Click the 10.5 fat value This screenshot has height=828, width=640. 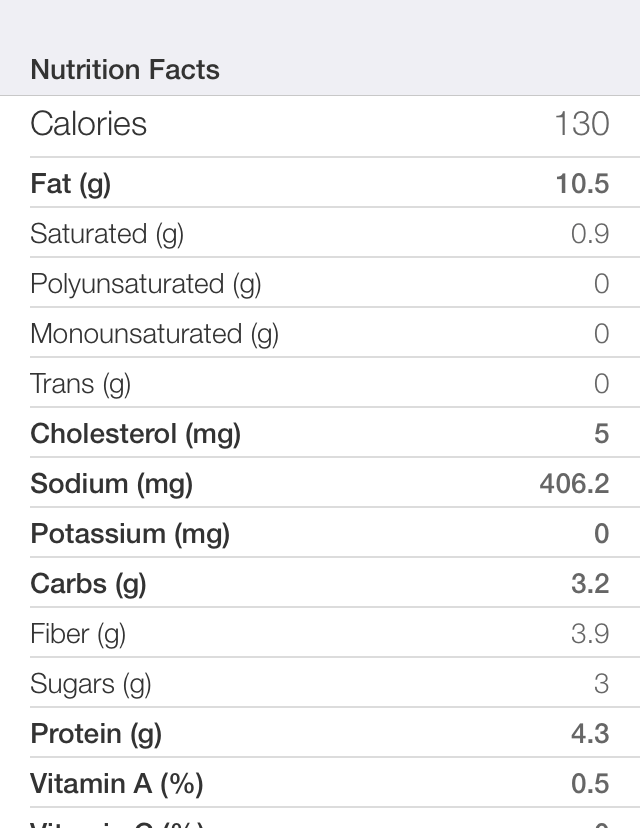click(582, 184)
